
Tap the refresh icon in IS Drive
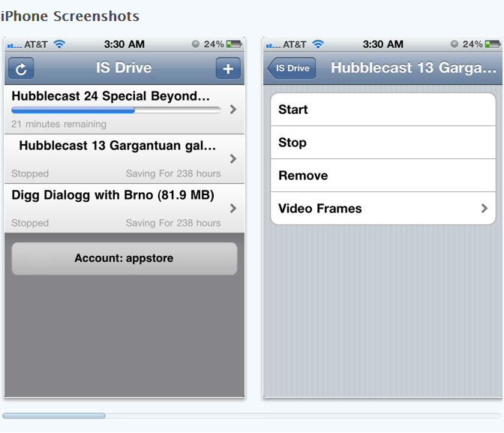(21, 68)
